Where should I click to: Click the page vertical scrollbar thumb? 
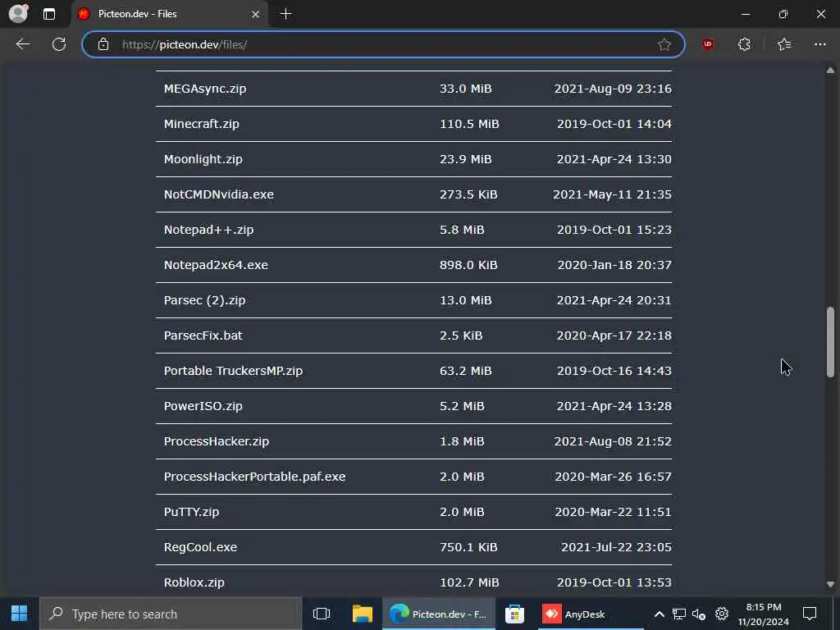(x=830, y=342)
